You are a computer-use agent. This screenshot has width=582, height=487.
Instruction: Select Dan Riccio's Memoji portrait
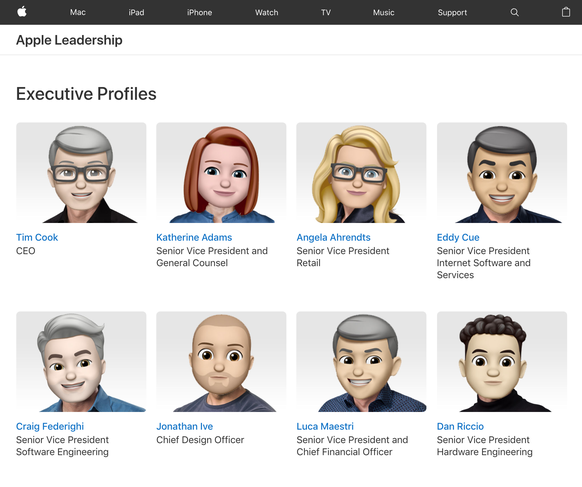[501, 362]
